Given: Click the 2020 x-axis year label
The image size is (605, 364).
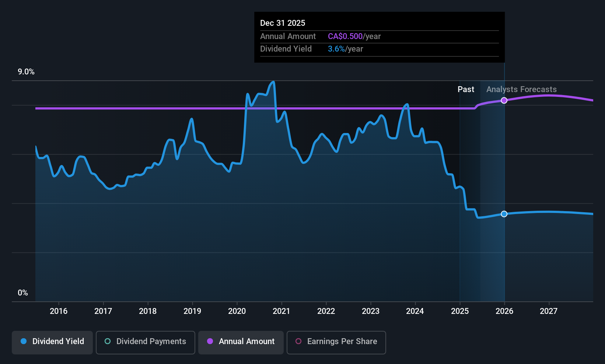Looking at the screenshot, I should coord(237,311).
